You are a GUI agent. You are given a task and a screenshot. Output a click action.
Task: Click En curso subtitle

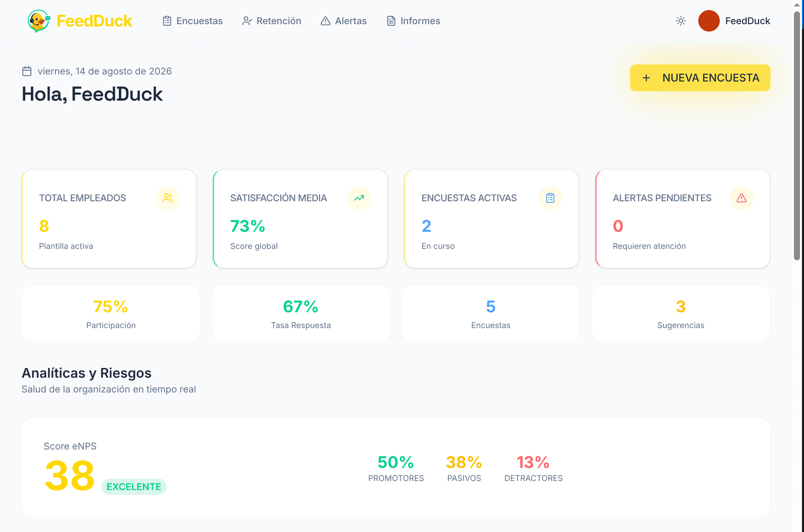[438, 246]
